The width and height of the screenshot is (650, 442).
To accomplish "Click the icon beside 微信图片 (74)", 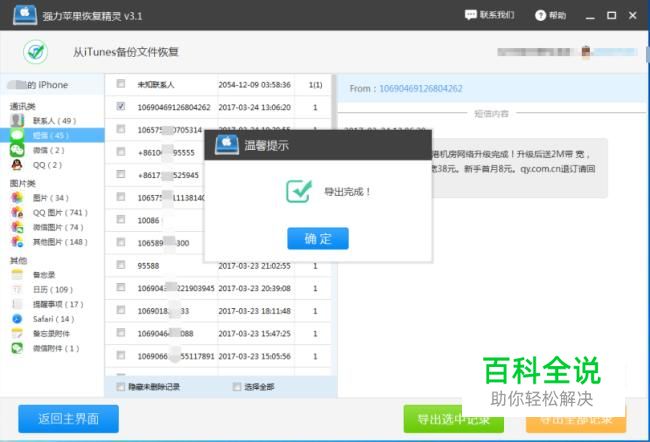I will 17,227.
